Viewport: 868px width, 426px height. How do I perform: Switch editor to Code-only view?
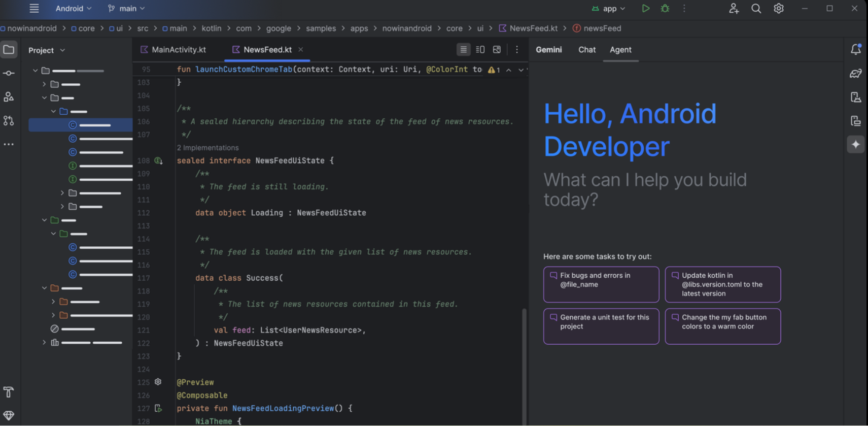463,49
